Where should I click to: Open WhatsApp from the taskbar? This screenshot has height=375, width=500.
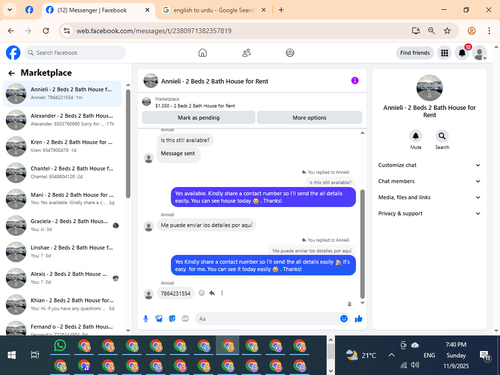point(60,346)
